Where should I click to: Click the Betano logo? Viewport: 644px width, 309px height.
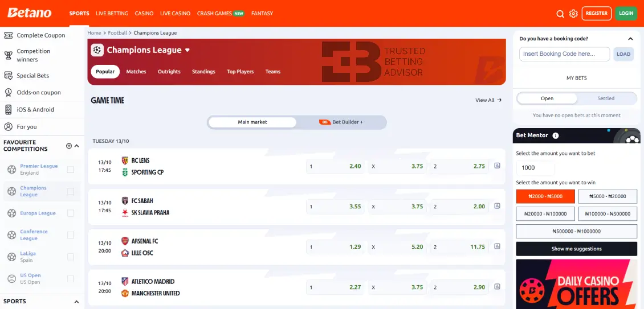tap(30, 13)
